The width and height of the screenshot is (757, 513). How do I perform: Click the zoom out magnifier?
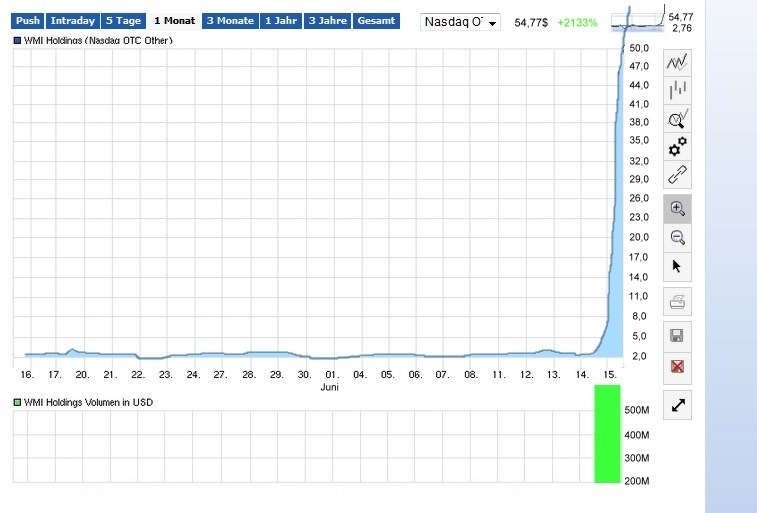(x=677, y=237)
